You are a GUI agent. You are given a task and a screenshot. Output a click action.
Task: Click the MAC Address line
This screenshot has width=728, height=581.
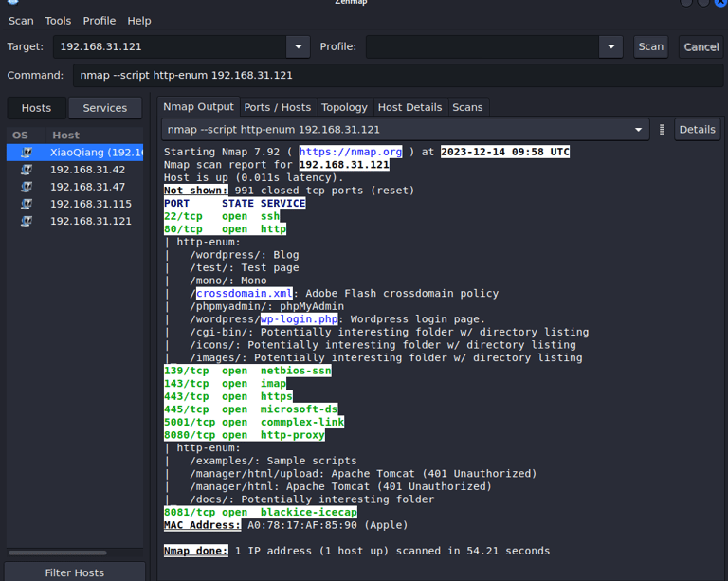(286, 525)
